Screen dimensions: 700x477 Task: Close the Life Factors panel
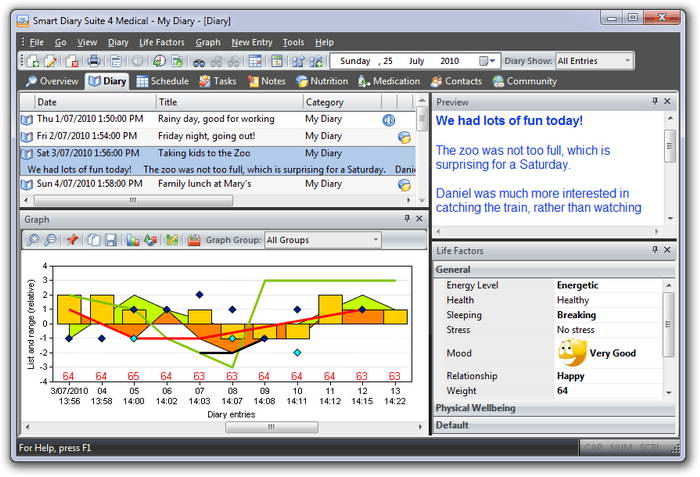tap(667, 250)
